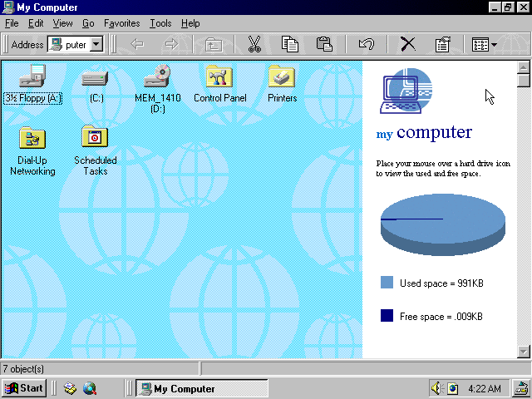Click the Paste clipboard icon
532x399 pixels.
pyautogui.click(x=324, y=44)
